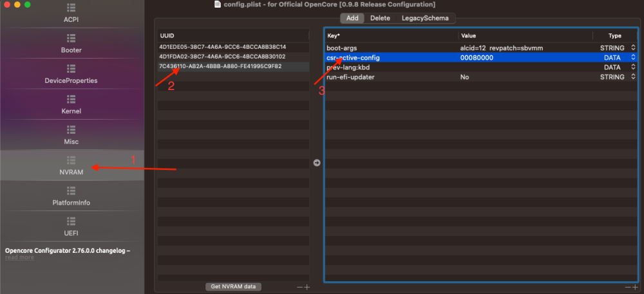Select the run-efi-updater key cell

click(x=392, y=77)
